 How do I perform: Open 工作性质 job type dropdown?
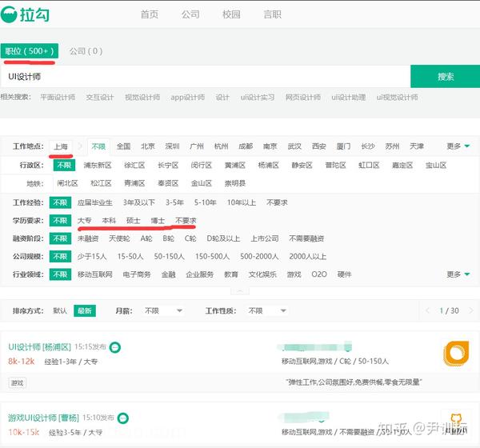point(267,311)
